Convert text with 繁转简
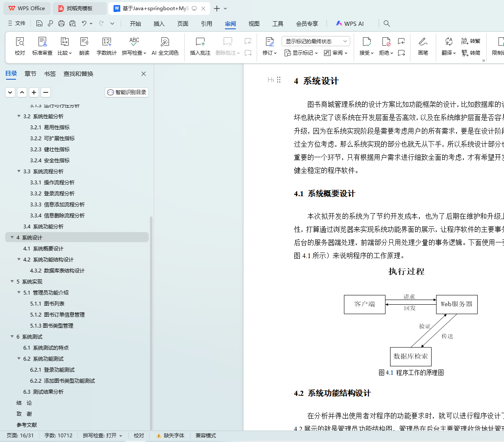Viewport: 504px width, 442px height. pyautogui.click(x=471, y=53)
